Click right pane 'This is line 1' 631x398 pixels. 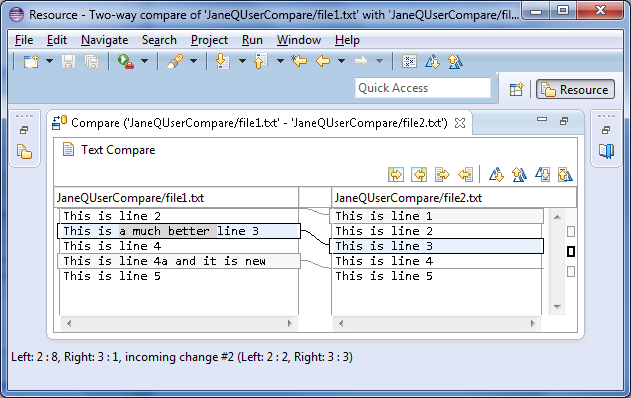coord(437,216)
